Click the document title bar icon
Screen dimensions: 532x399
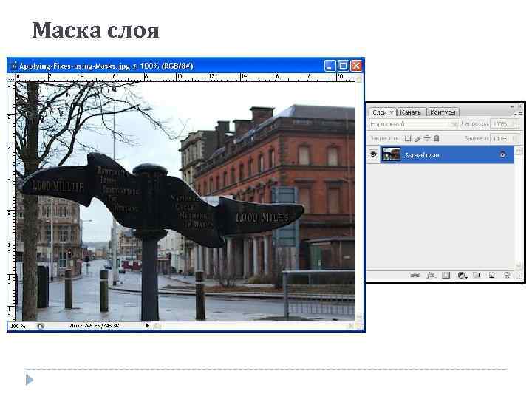tap(13, 66)
